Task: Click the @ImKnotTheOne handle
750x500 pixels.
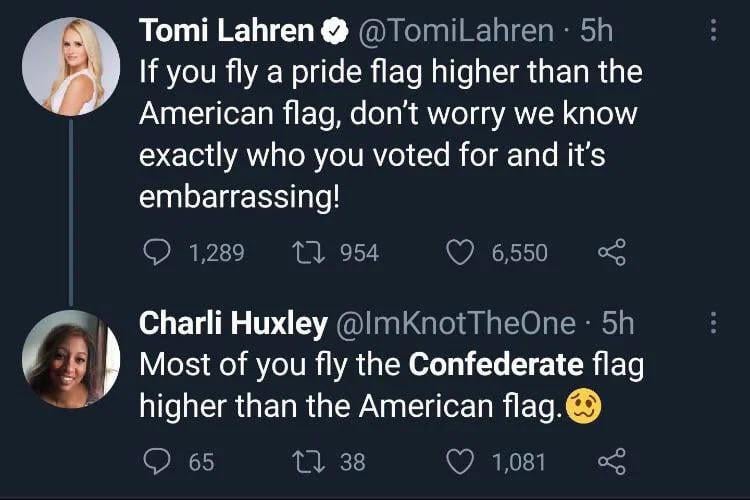Action: click(x=460, y=322)
